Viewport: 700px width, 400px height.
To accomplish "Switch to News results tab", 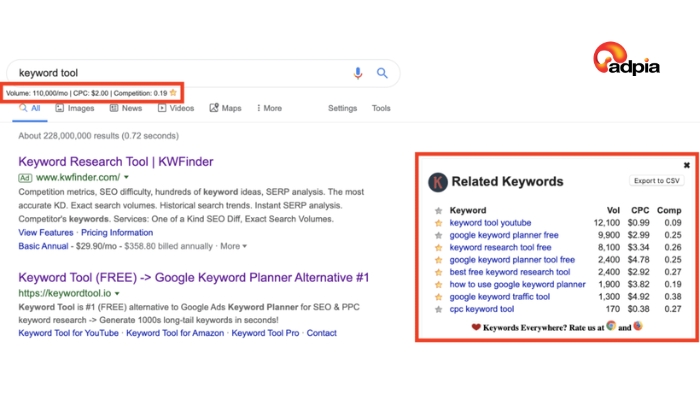I will (126, 108).
